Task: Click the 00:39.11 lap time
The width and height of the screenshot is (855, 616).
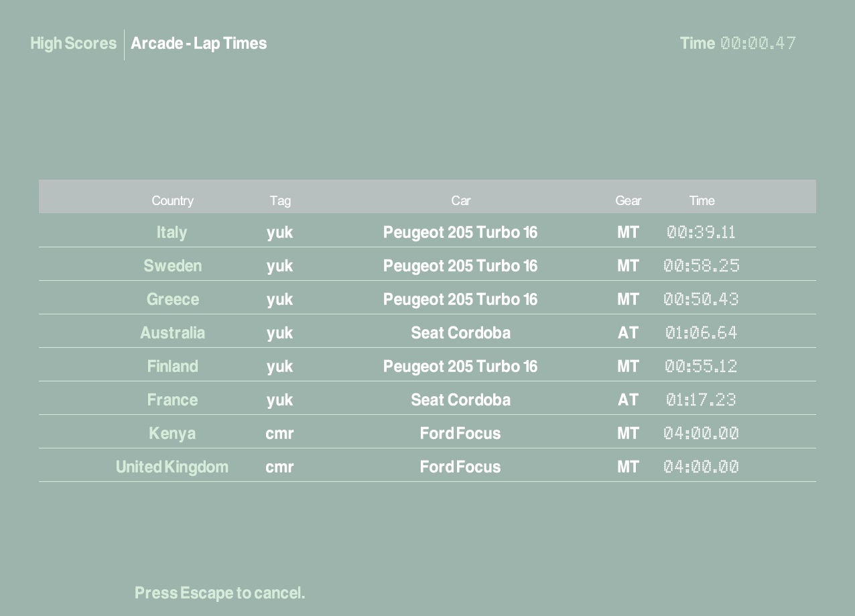Action: (701, 233)
